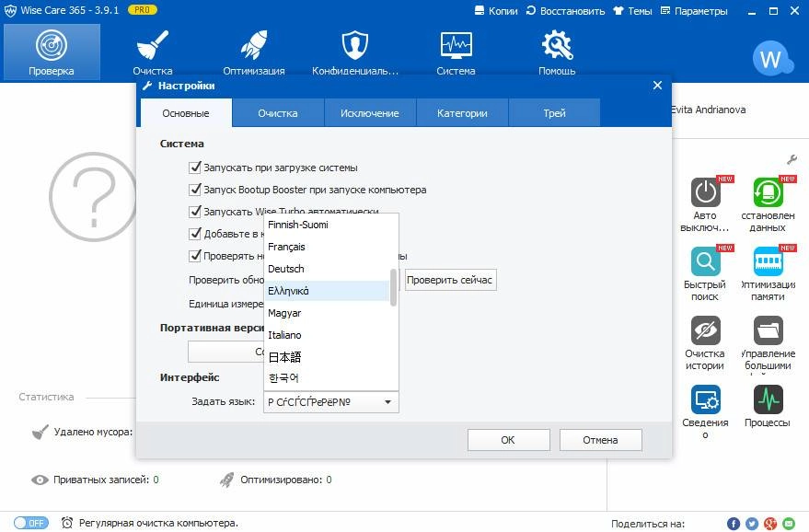Click Восстановить in title bar
The height and width of the screenshot is (532, 809).
point(565,11)
